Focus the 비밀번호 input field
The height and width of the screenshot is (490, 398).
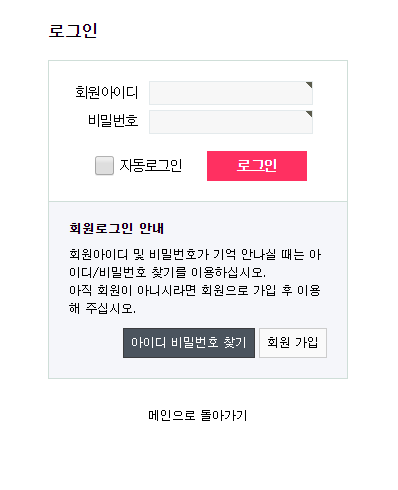(231, 122)
